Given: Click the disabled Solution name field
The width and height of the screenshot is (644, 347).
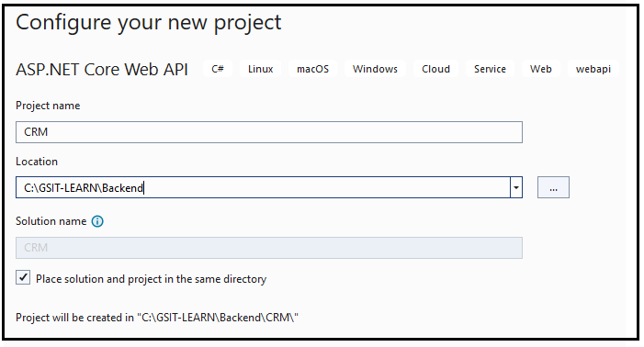Looking at the screenshot, I should click(269, 248).
